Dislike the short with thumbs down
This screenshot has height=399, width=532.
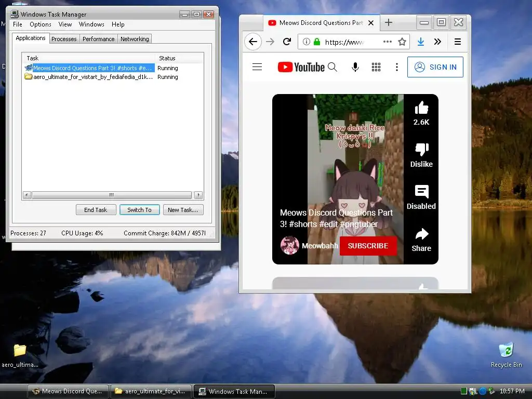422,149
